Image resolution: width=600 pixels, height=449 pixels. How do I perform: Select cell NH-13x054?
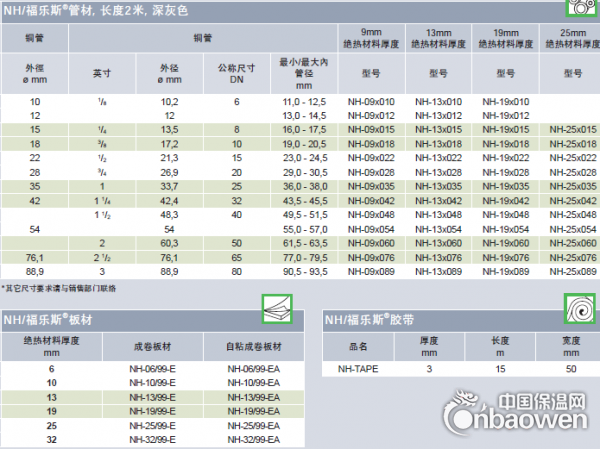(438, 229)
